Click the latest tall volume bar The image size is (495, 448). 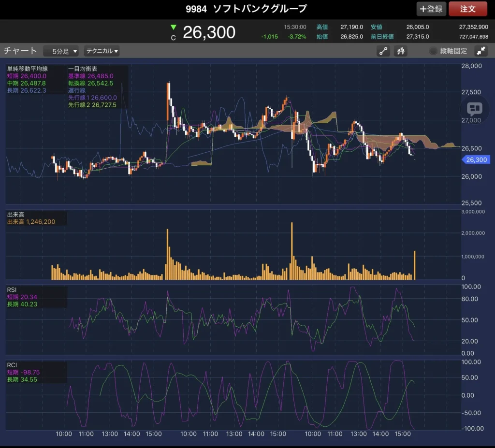point(415,265)
